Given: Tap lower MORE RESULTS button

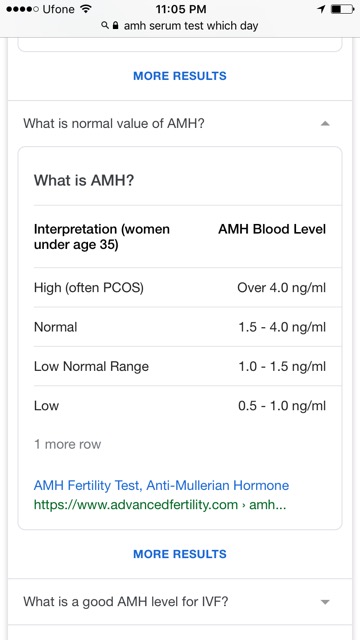Looking at the screenshot, I should pyautogui.click(x=180, y=554).
